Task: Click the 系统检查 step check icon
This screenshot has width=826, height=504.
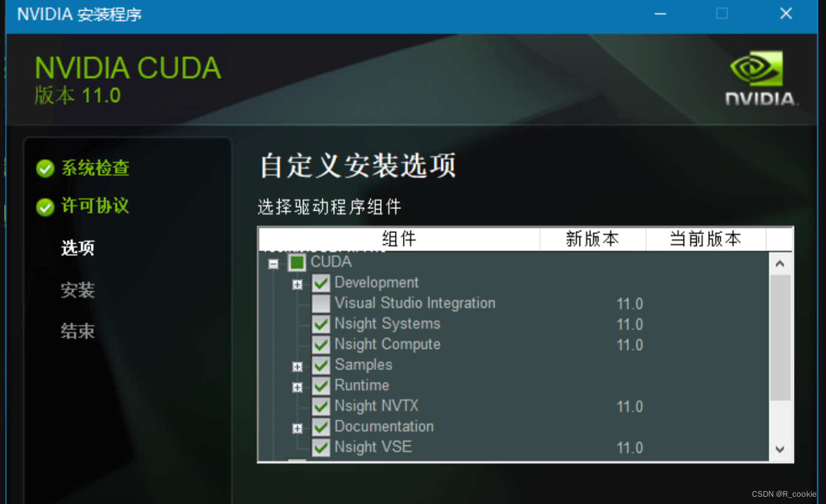Action: click(45, 169)
